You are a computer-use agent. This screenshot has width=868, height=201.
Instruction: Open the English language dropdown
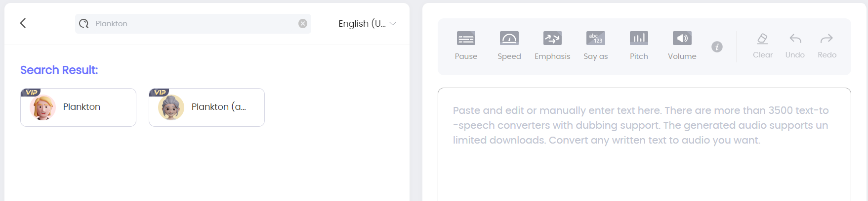pos(367,24)
